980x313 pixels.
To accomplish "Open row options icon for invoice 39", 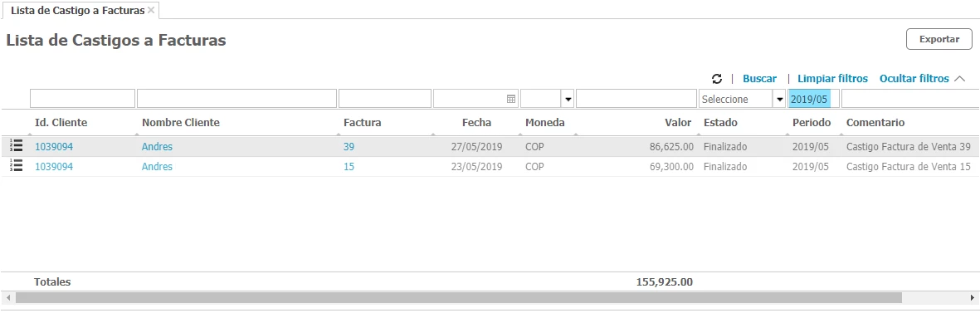I will [17, 146].
